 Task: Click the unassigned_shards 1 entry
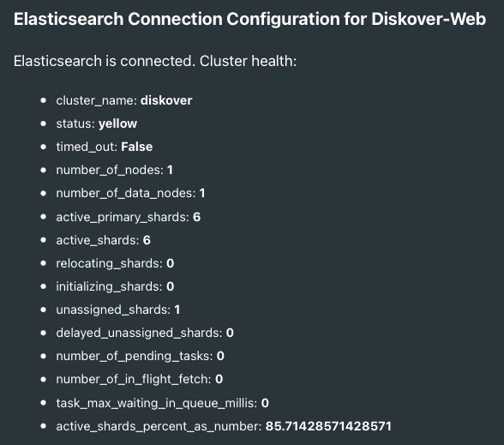[118, 310]
